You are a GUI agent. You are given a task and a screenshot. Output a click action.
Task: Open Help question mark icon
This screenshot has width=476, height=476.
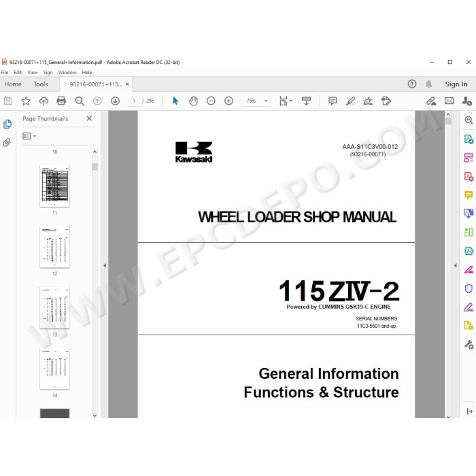[x=412, y=84]
